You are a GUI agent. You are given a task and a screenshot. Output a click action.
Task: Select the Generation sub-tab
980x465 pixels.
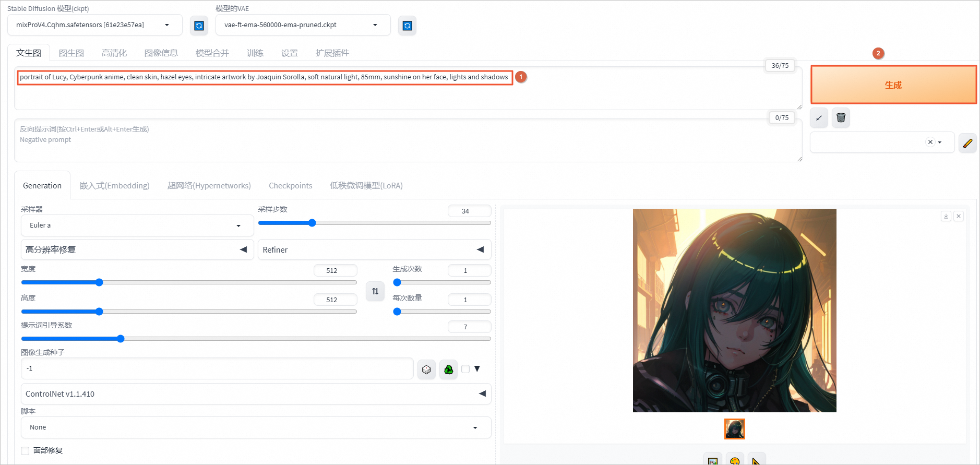pyautogui.click(x=42, y=185)
